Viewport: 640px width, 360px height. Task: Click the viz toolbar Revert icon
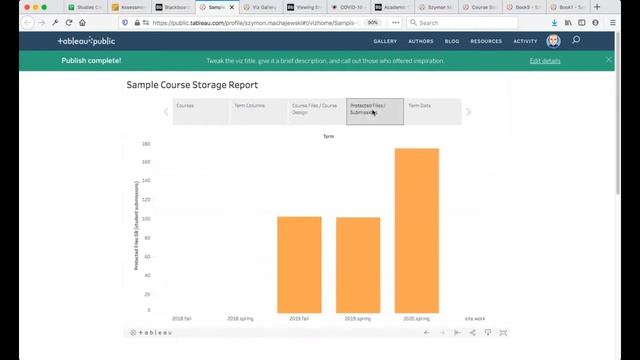pos(457,333)
